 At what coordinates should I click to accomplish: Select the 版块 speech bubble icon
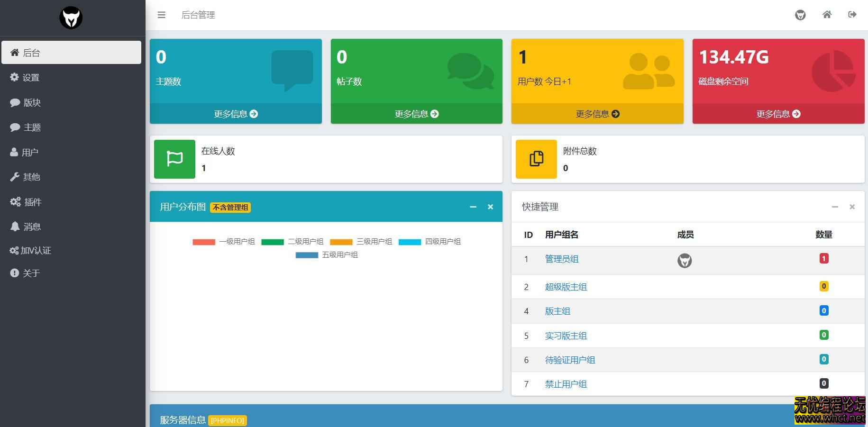(x=14, y=102)
